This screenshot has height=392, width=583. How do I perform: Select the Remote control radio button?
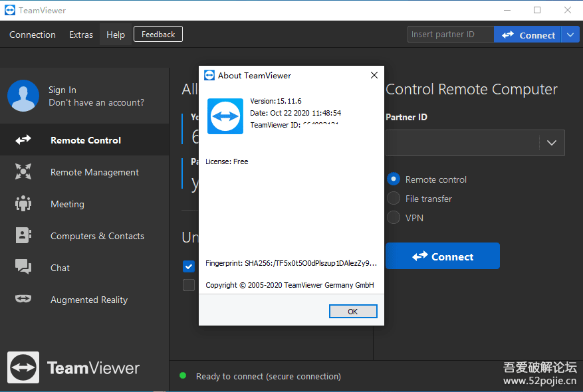tap(394, 179)
